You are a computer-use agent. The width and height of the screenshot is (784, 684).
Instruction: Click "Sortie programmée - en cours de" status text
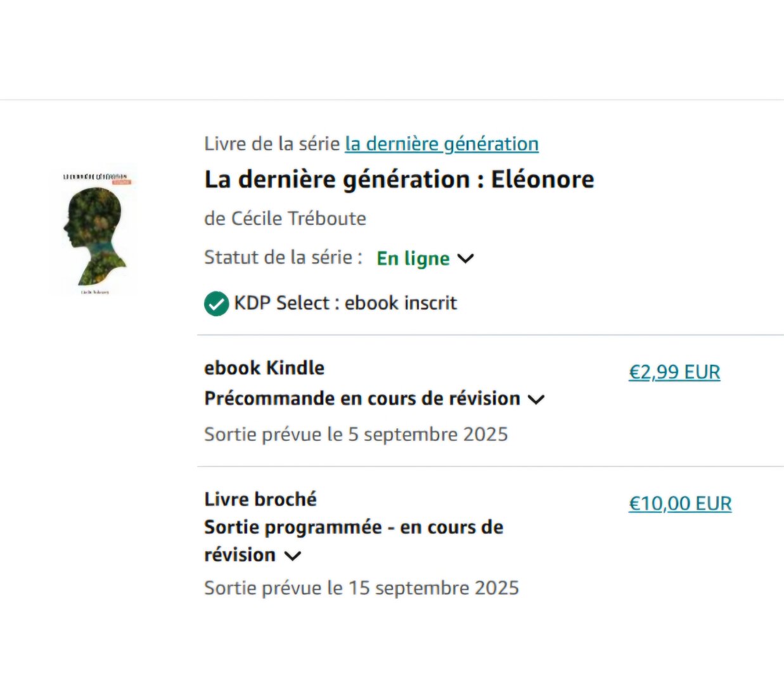tap(354, 528)
